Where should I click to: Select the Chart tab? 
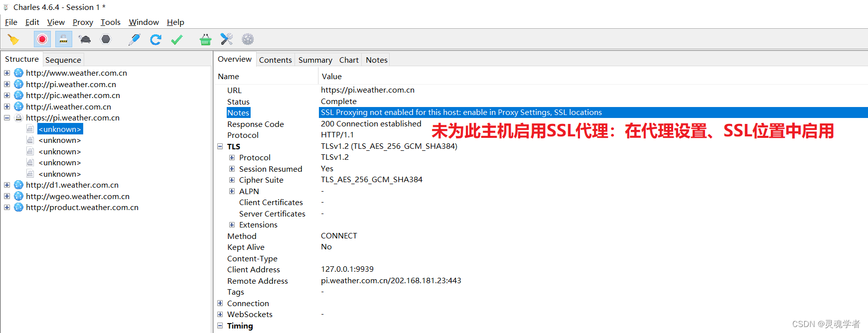(349, 60)
